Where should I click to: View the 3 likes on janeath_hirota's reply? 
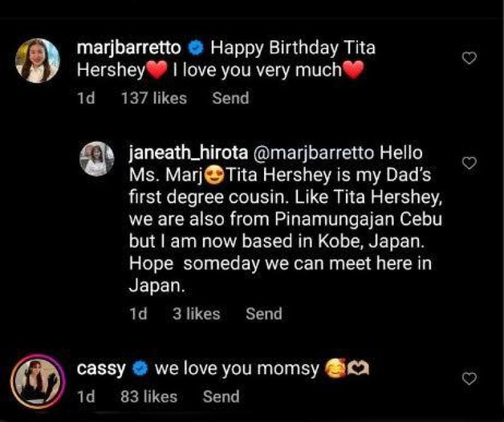196,314
